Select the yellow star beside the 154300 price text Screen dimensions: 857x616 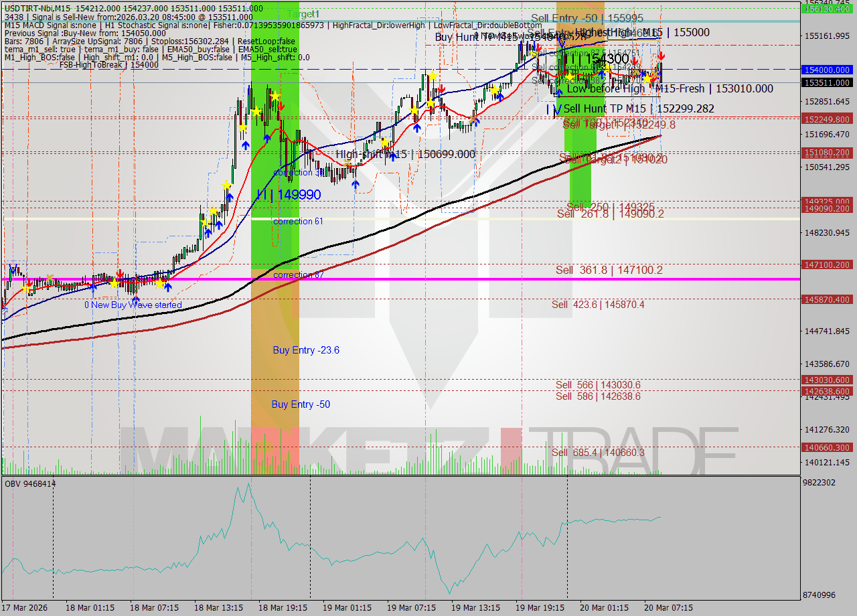pyautogui.click(x=607, y=67)
